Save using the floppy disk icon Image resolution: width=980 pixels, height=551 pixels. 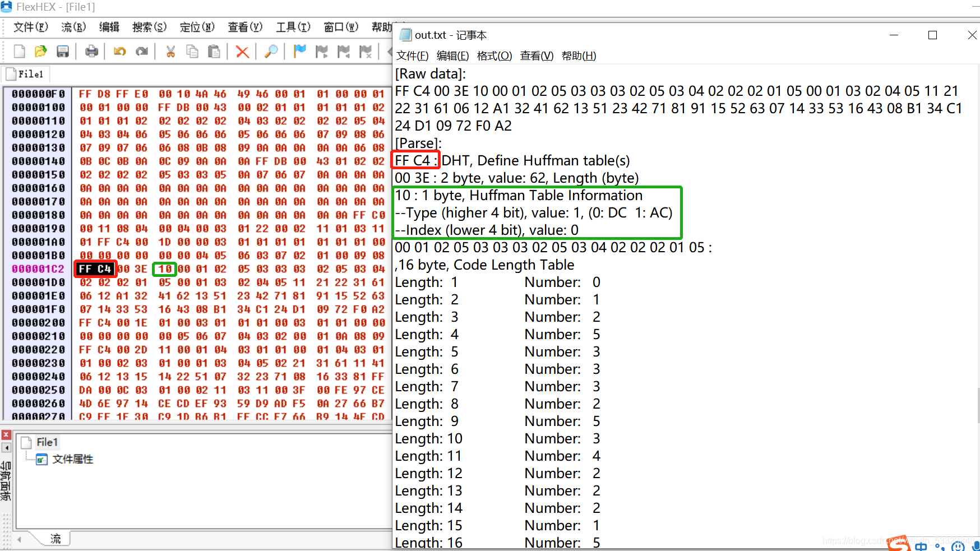click(x=63, y=52)
